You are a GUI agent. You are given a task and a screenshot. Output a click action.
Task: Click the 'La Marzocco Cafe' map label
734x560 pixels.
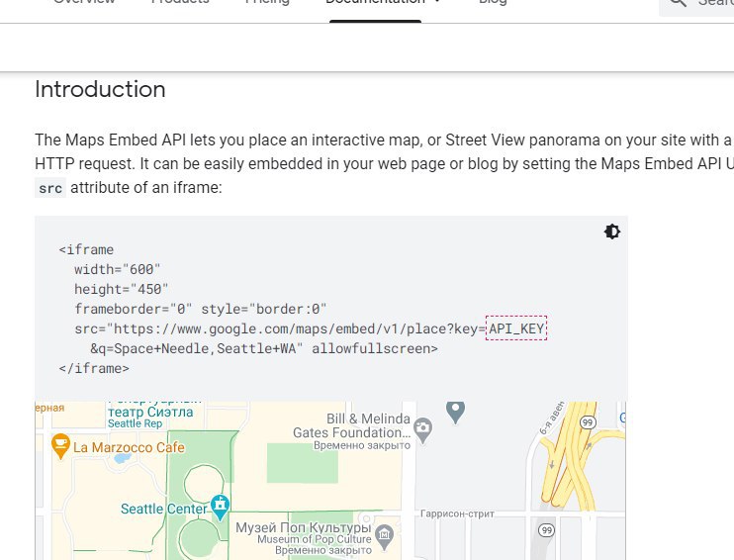coord(129,447)
